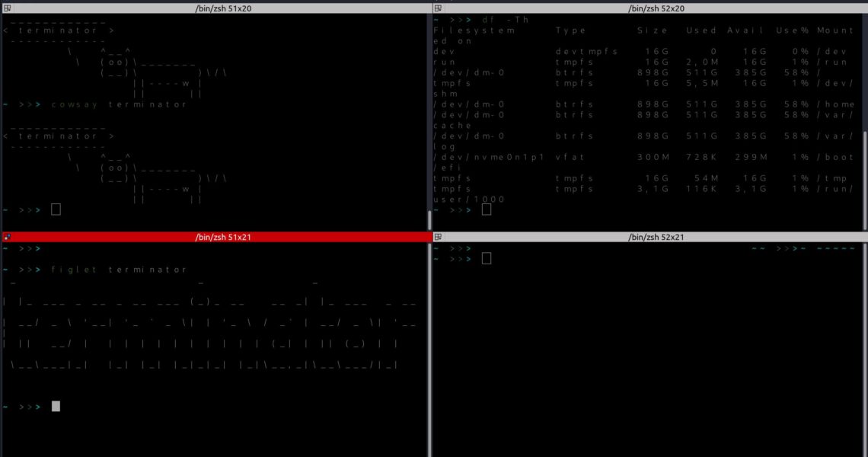This screenshot has width=868, height=457.
Task: Focus the df -Th pane at its cursor
Action: coord(487,209)
